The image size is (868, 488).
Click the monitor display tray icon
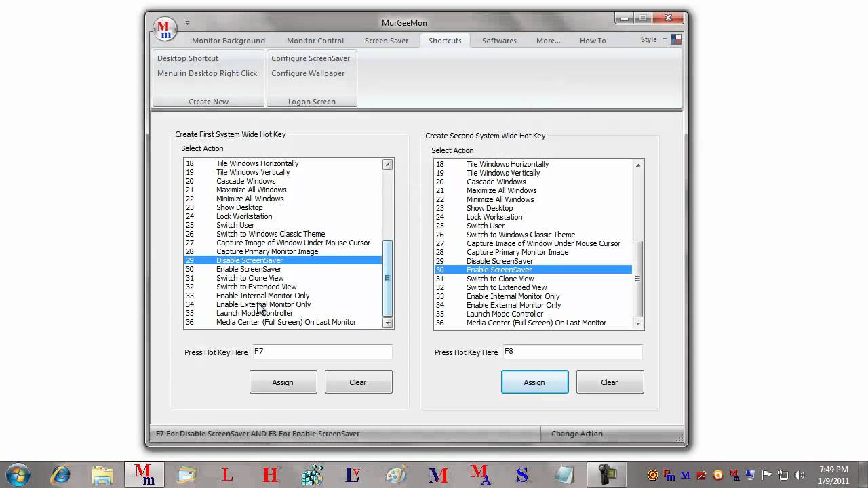[x=751, y=475]
